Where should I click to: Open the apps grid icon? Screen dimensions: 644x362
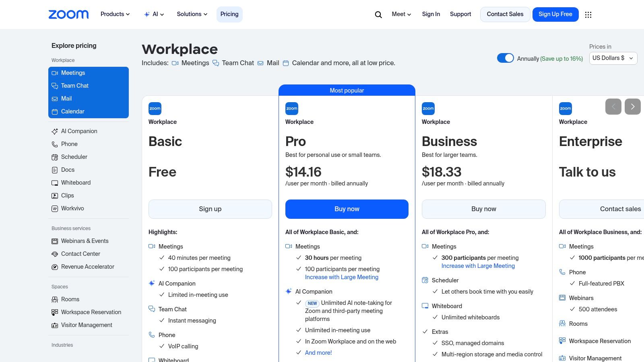pos(588,14)
